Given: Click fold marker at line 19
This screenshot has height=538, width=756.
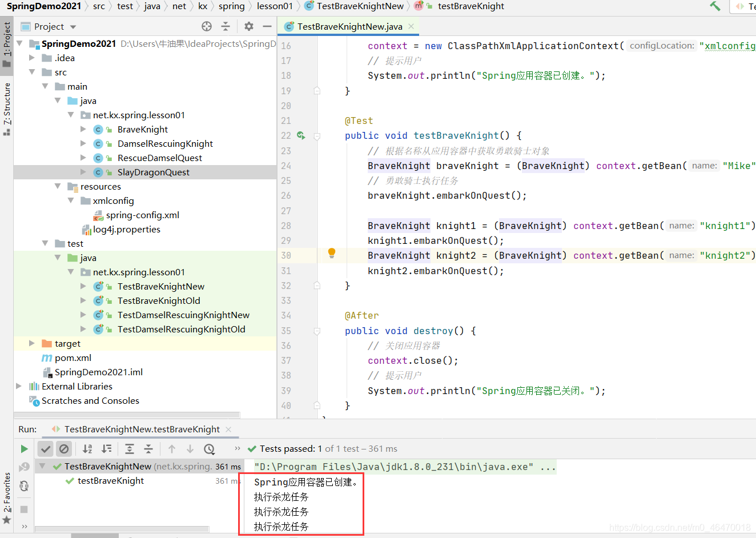Looking at the screenshot, I should click(x=317, y=91).
